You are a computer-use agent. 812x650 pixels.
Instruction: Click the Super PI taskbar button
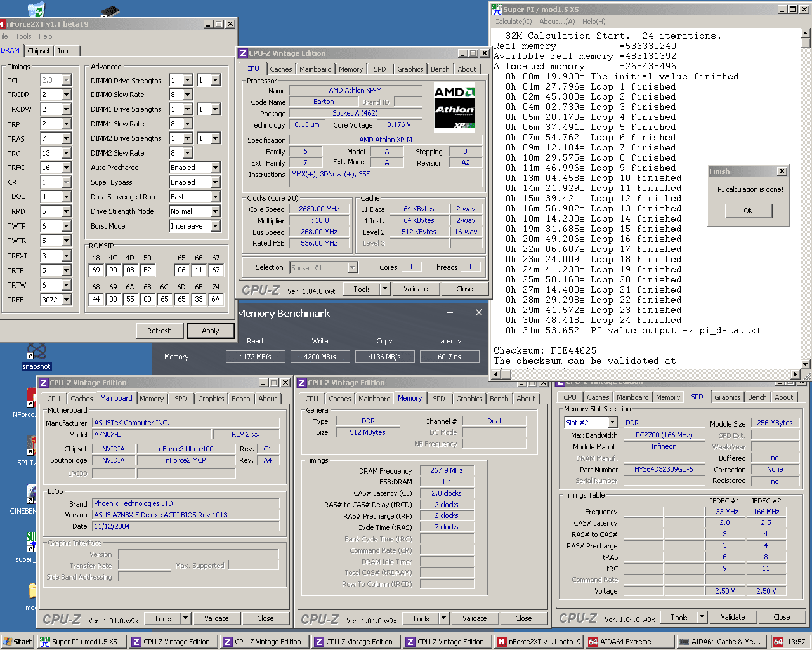pyautogui.click(x=82, y=642)
